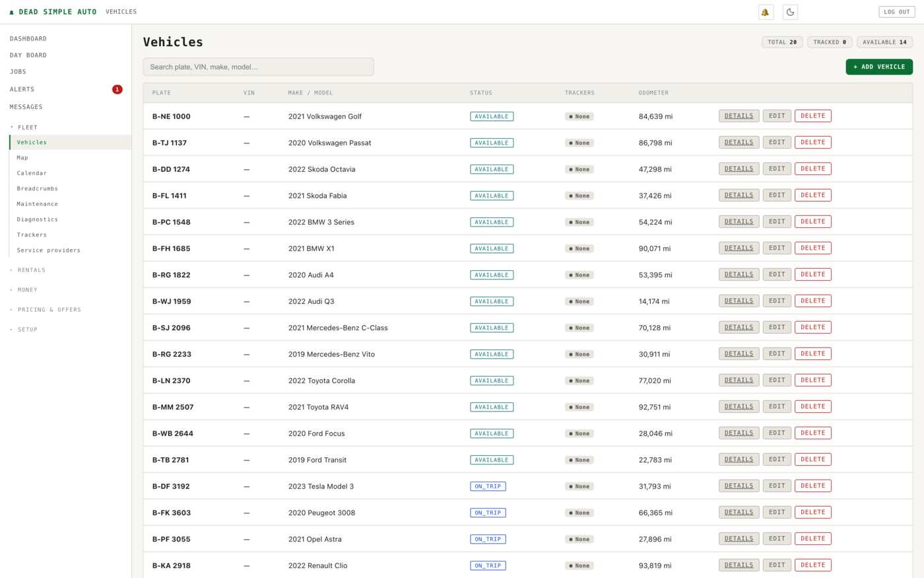924x578 pixels.
Task: Click odometer value 14,174 mi
Action: click(654, 301)
